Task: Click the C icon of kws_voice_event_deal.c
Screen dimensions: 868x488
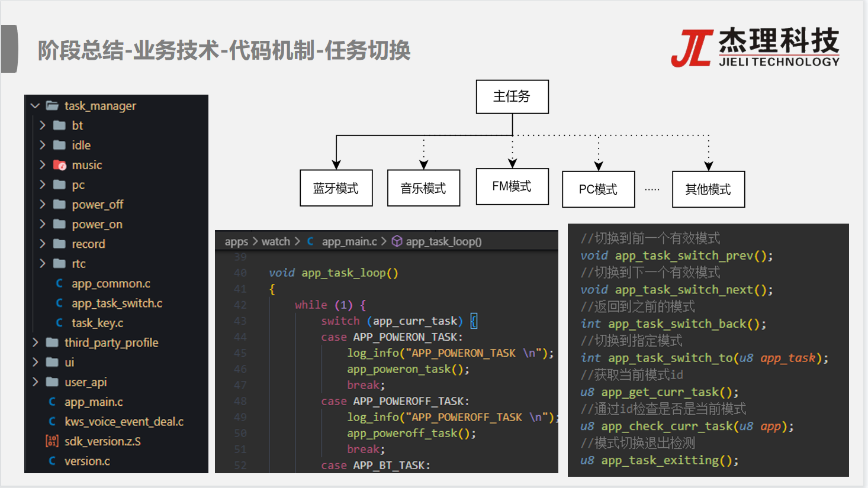Action: pos(52,421)
